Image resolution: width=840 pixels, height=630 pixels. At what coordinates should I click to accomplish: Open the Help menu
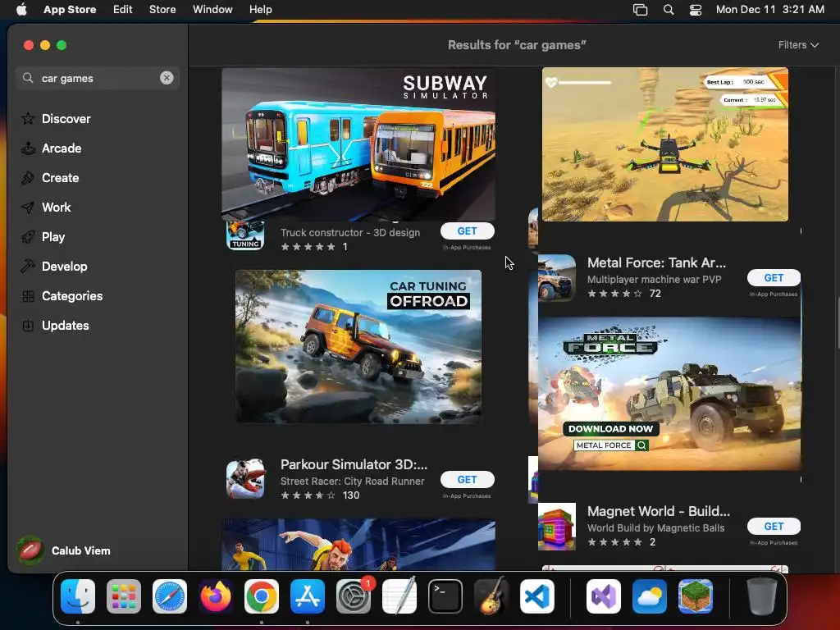(x=260, y=9)
